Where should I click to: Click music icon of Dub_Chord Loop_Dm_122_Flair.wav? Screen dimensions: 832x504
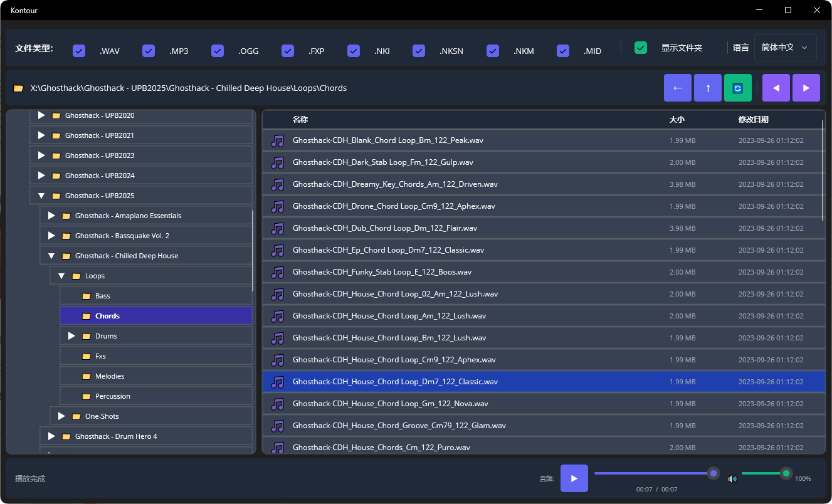click(277, 228)
